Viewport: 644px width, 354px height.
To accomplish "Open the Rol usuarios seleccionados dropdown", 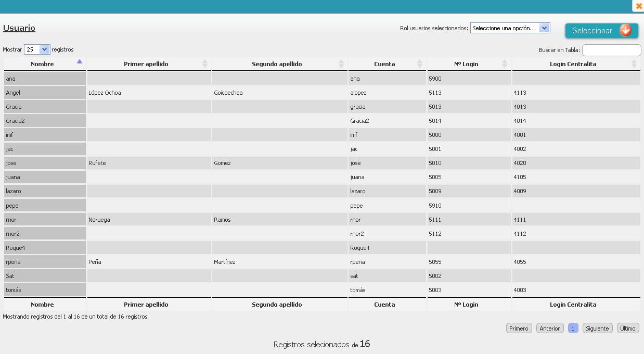I will 510,28.
